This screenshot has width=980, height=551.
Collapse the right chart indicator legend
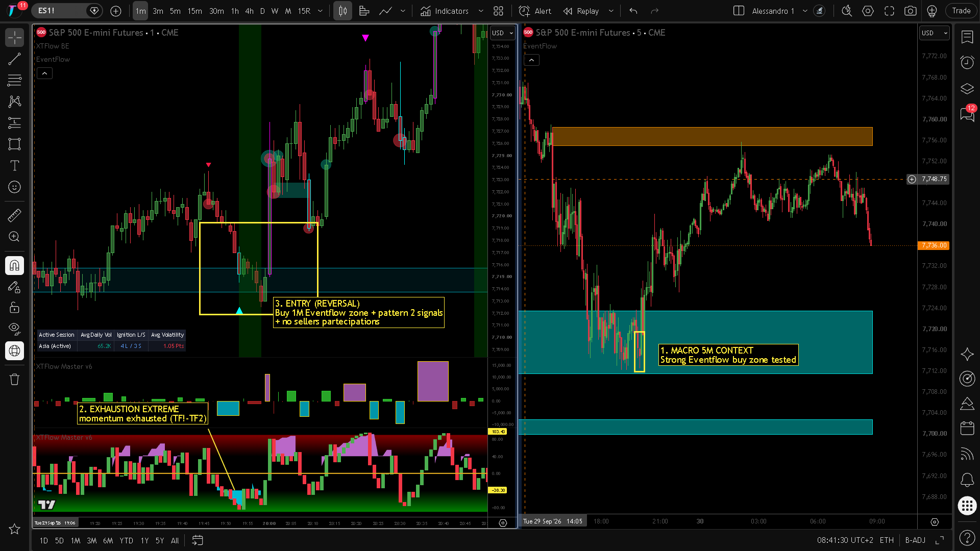(531, 60)
